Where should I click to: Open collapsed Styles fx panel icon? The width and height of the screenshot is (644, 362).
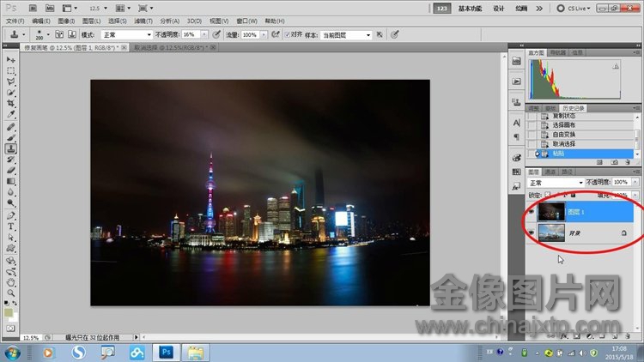pos(517,187)
